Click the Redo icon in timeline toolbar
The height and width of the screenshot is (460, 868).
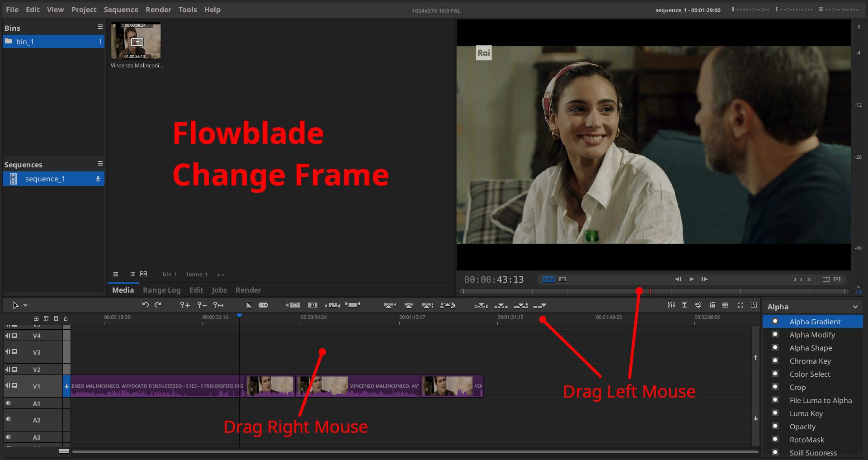(158, 305)
